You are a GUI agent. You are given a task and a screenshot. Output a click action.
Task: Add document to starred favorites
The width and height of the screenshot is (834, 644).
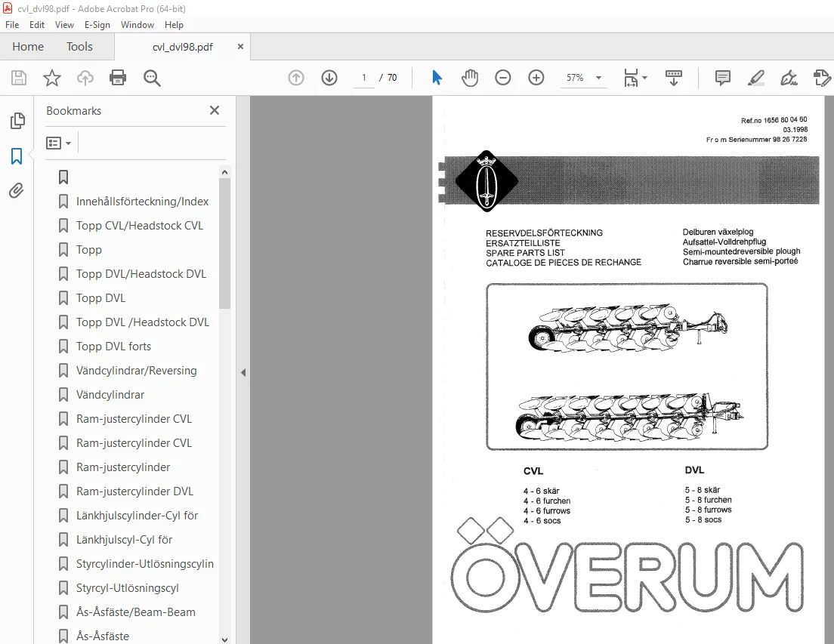click(x=51, y=78)
